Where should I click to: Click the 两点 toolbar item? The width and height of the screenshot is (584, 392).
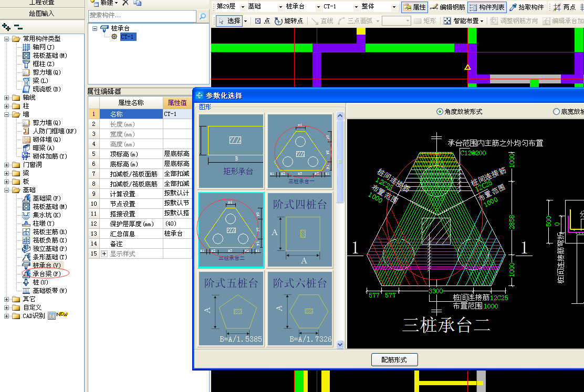(565, 7)
